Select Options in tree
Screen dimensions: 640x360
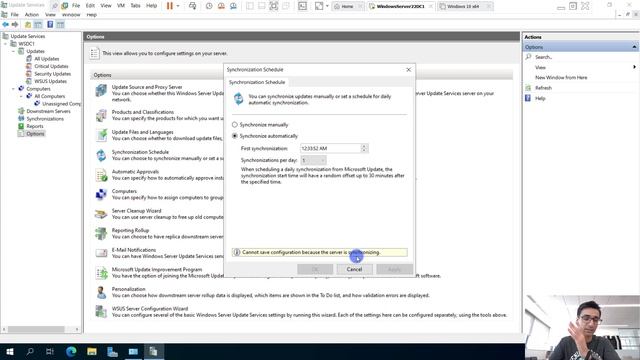35,134
